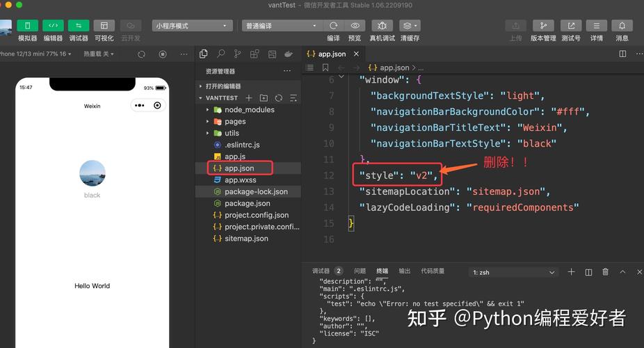Open the clear cache layers menu

(x=410, y=26)
